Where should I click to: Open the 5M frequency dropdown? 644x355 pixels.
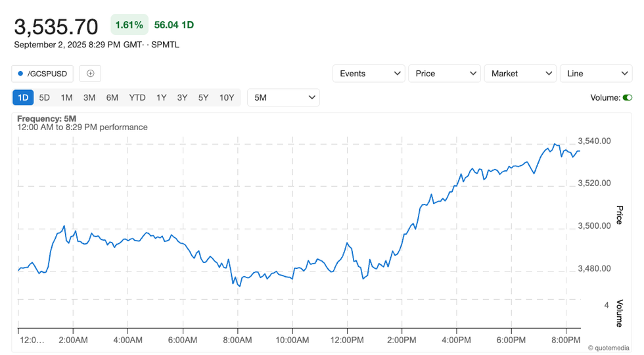pyautogui.click(x=283, y=98)
